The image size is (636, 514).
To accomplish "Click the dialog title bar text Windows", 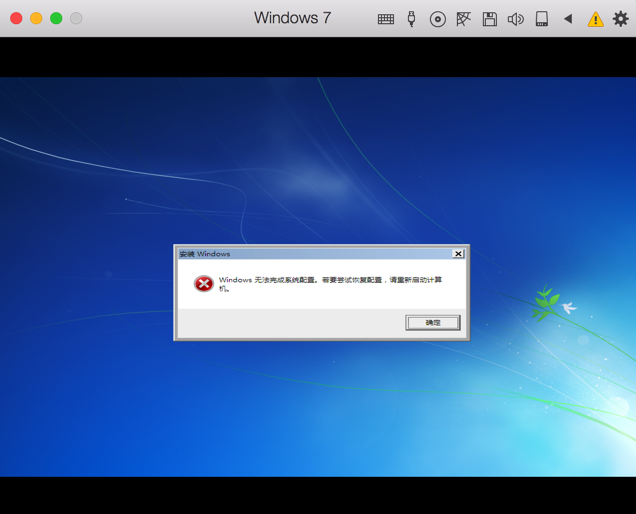I will 204,254.
